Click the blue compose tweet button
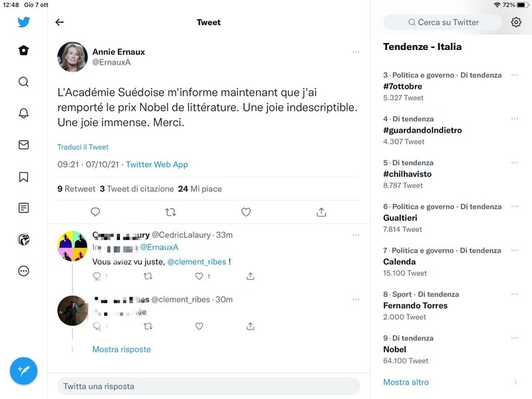Screen dimensions: 532x399 coord(24,371)
